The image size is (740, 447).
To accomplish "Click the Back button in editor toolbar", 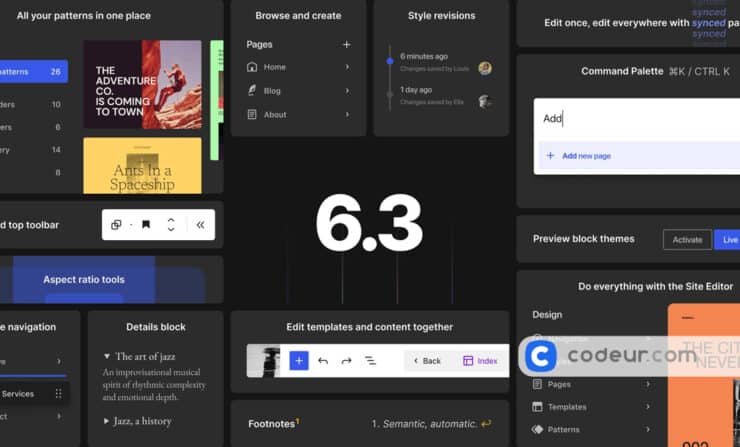I will tap(426, 361).
